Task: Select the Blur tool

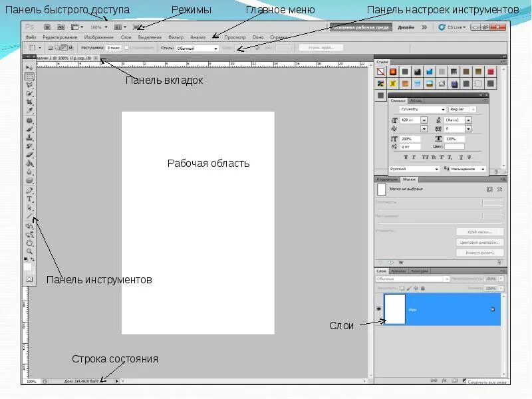Action: [29, 172]
